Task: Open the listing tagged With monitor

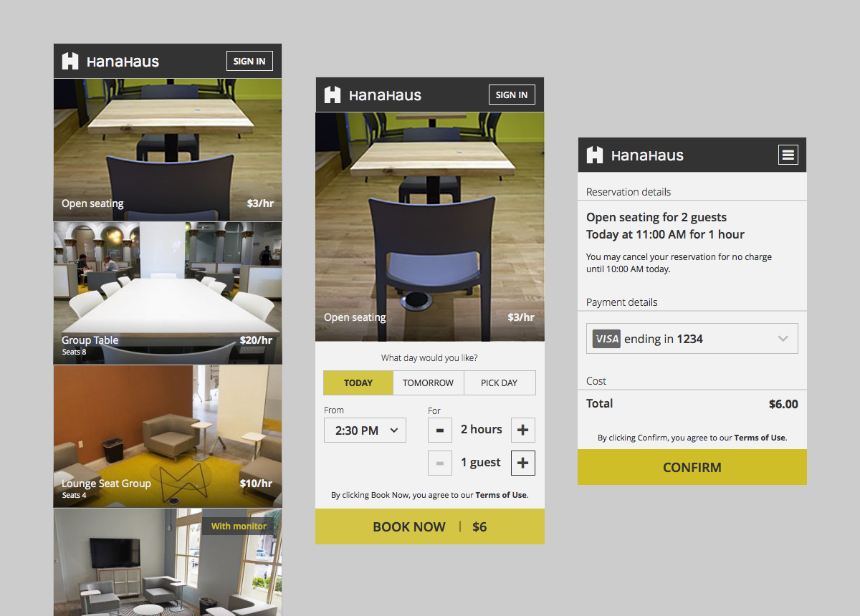Action: coord(168,562)
